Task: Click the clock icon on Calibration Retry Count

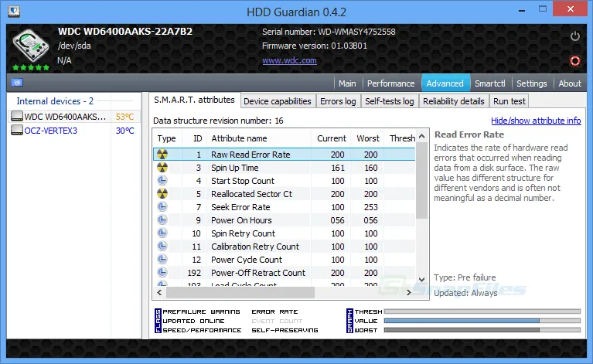Action: click(x=162, y=246)
